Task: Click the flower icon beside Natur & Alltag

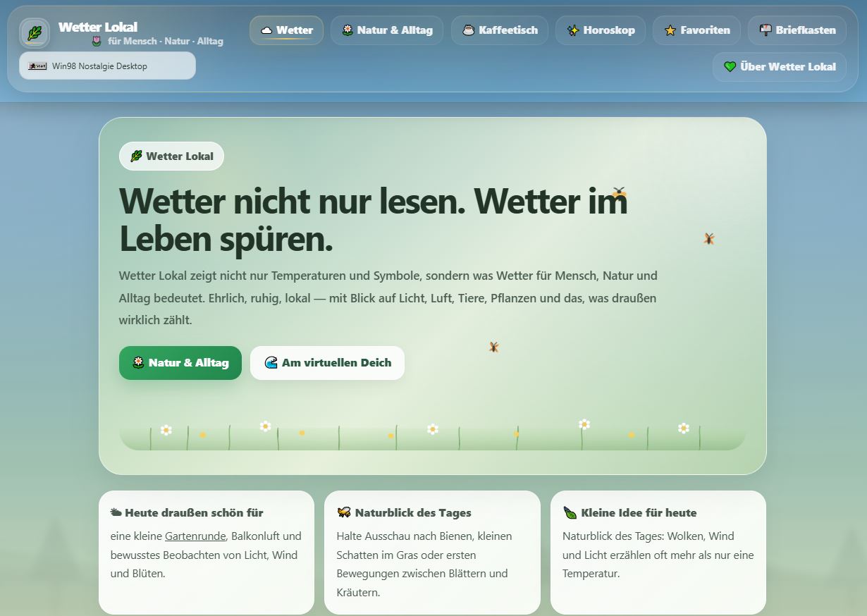Action: click(x=348, y=30)
